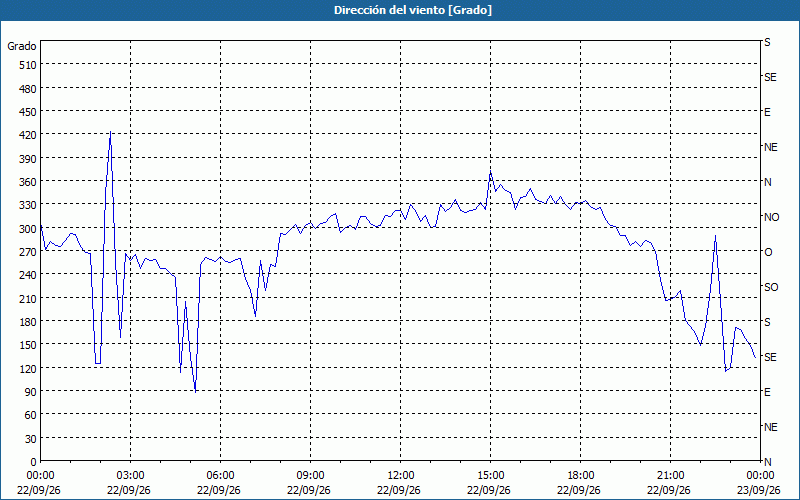800x500 pixels.
Task: Click the 23/09/26 date label
Action: (759, 490)
